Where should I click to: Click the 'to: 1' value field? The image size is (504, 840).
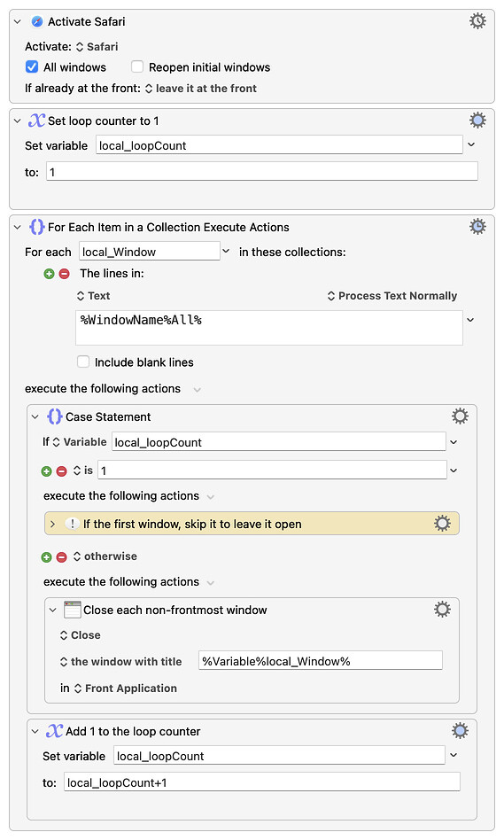[x=262, y=172]
